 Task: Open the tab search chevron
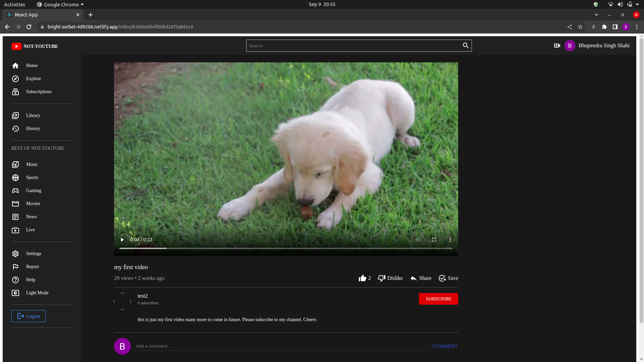[x=596, y=15]
